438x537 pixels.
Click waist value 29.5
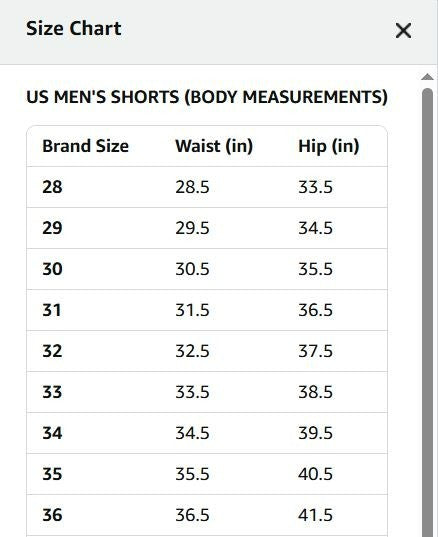(192, 228)
